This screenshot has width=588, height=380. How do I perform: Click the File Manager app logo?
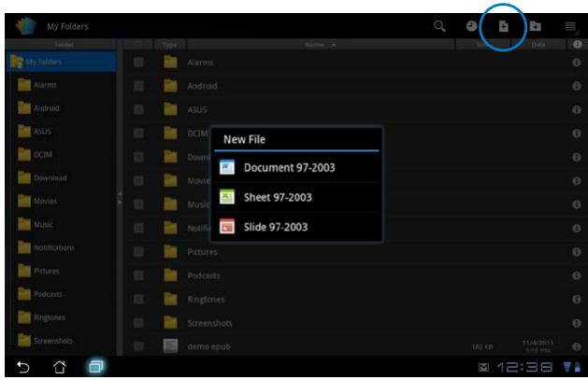click(x=25, y=26)
